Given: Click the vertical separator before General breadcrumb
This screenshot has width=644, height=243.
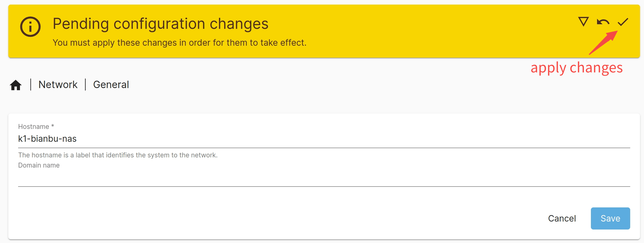Looking at the screenshot, I should coord(85,85).
